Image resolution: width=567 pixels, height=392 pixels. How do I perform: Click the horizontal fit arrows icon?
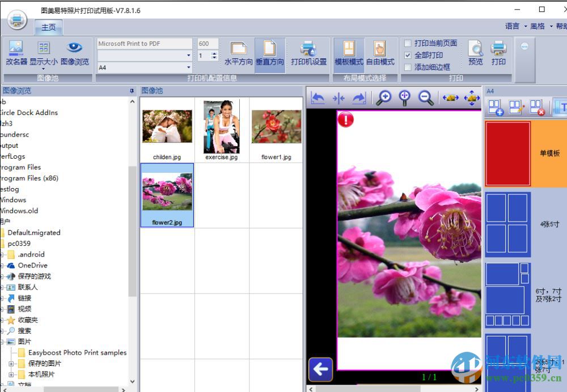[451, 97]
